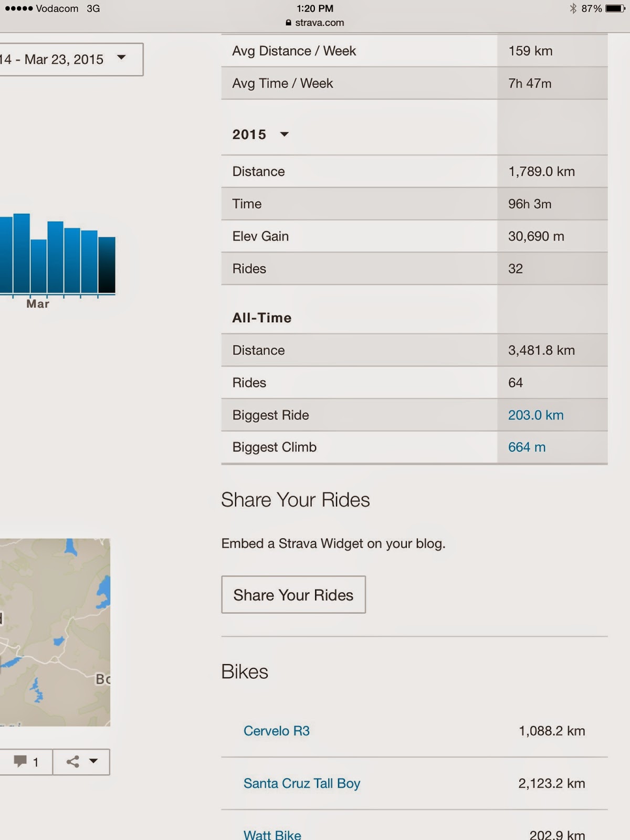Click the comment speech bubble icon
Screen dimensions: 630x840
coord(20,761)
